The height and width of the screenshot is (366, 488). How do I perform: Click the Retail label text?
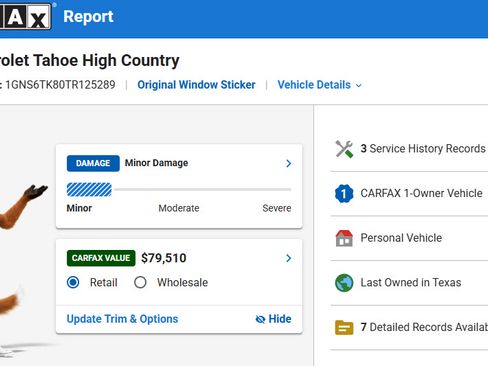(x=104, y=283)
